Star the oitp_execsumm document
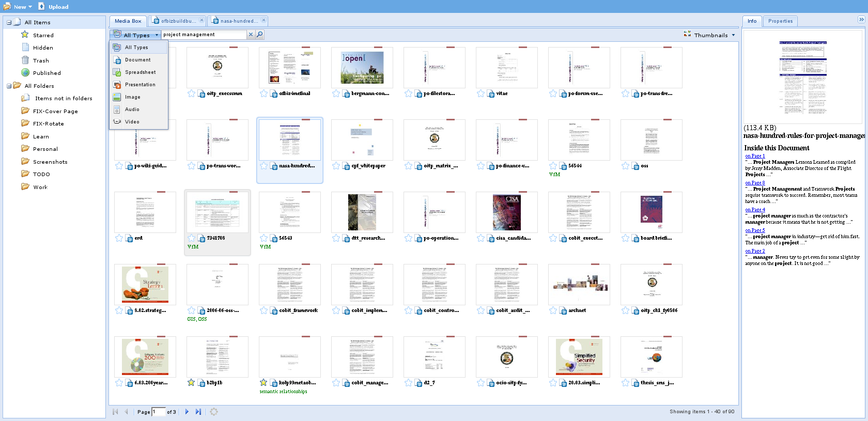Screen dimensions: 868x421 [x=192, y=93]
